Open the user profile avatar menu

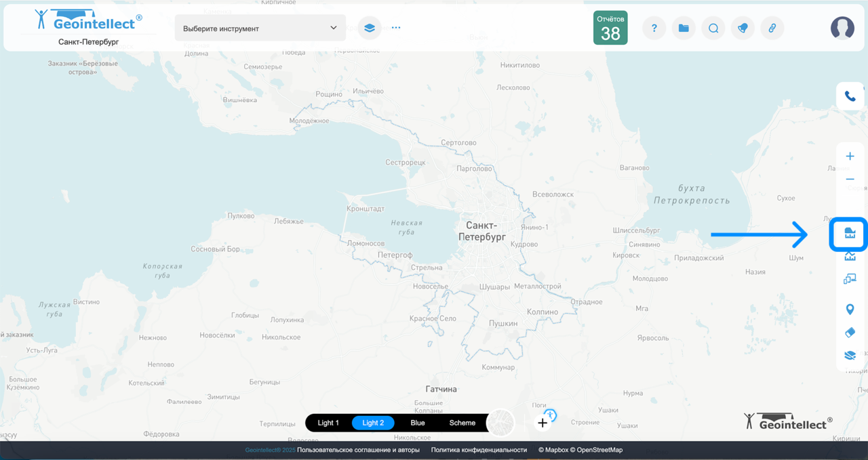pos(842,28)
